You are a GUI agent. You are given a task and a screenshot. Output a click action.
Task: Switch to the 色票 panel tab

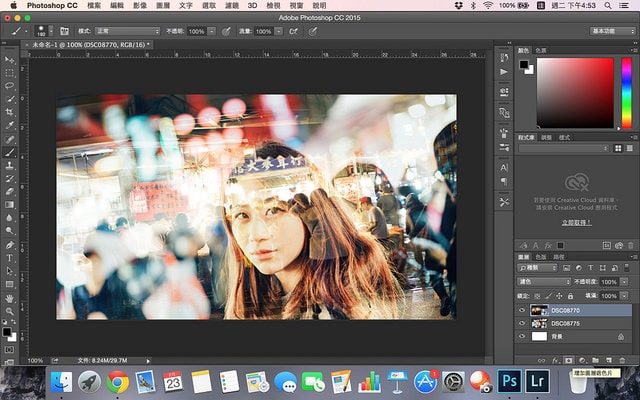coord(541,49)
